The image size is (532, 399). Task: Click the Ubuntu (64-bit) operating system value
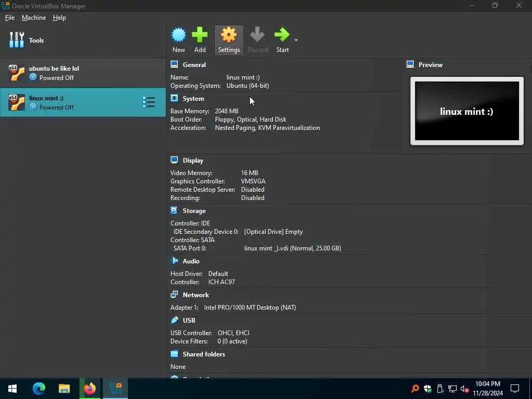coord(248,86)
